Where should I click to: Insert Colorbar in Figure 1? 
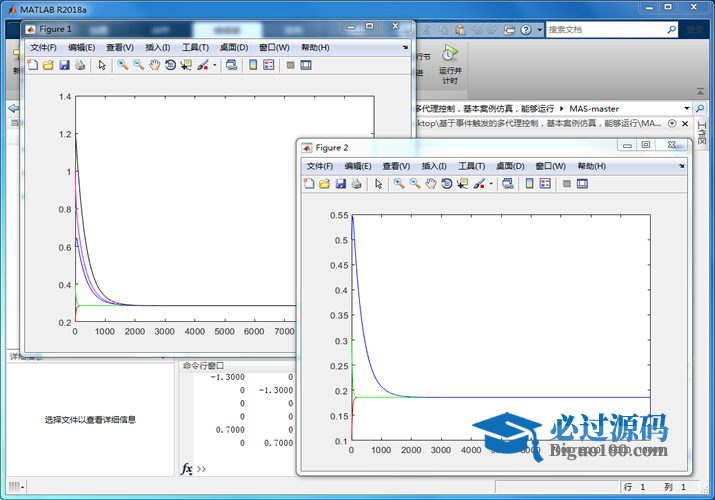(253, 65)
